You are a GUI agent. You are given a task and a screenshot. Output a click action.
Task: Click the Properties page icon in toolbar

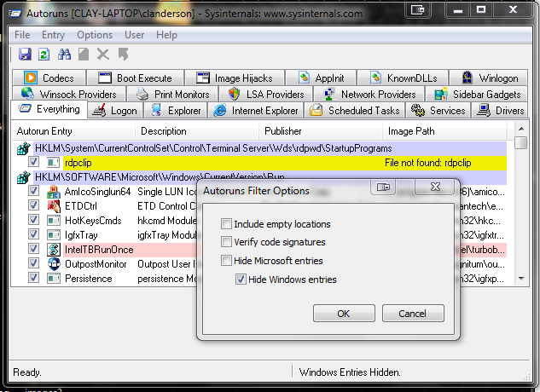click(84, 54)
